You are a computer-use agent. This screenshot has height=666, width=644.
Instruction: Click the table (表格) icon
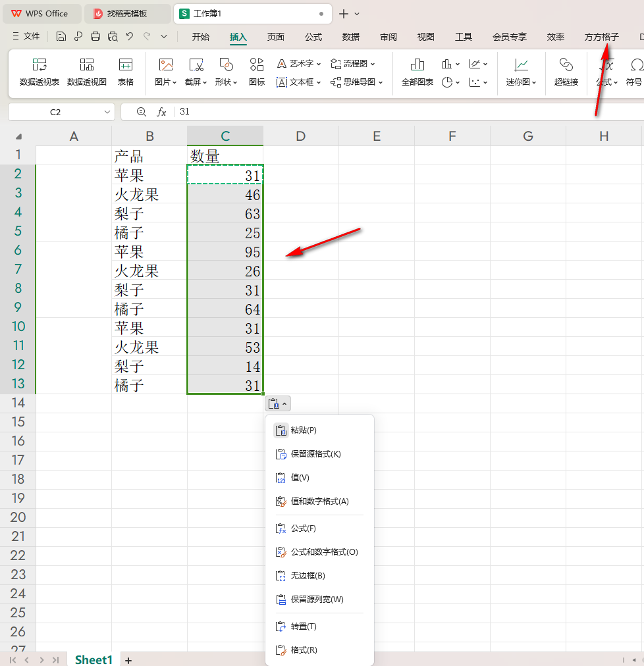tap(126, 72)
